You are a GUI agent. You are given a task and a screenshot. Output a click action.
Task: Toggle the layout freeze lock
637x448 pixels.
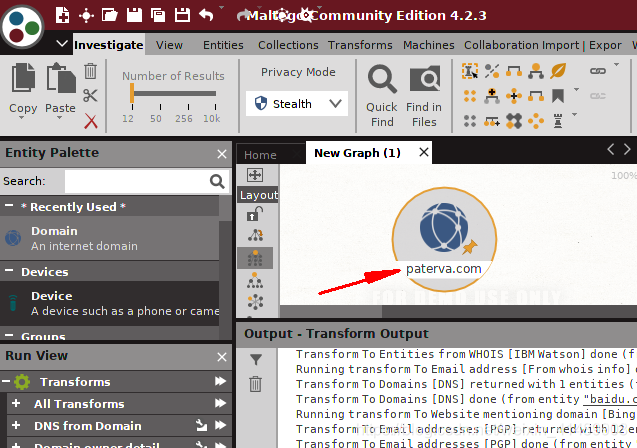pos(255,214)
